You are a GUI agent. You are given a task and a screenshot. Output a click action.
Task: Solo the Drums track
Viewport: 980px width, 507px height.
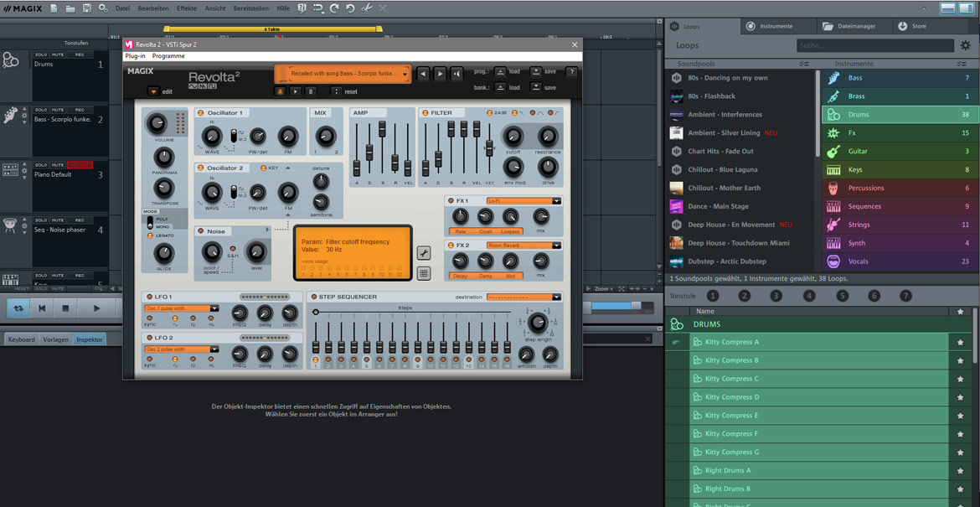point(41,55)
